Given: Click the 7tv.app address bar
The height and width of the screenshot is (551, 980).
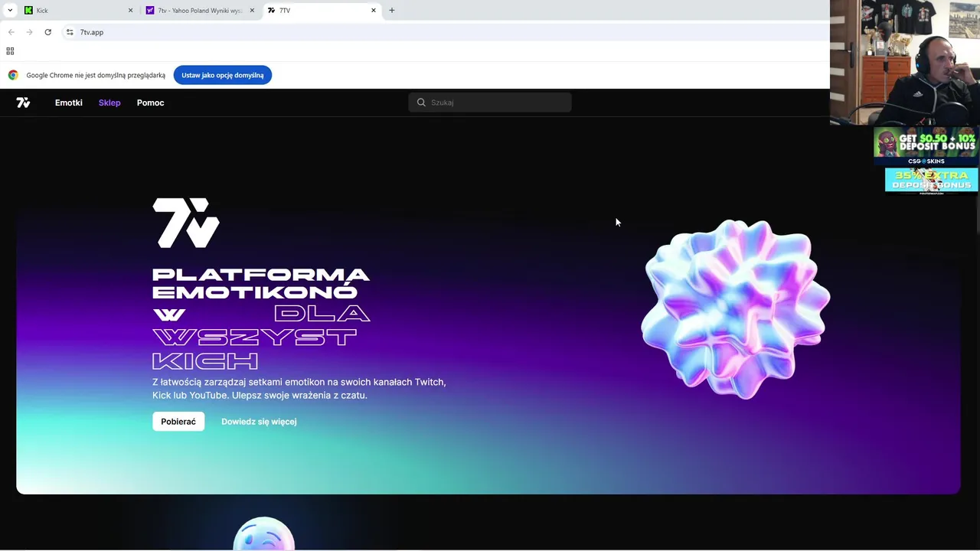Looking at the screenshot, I should pyautogui.click(x=444, y=32).
